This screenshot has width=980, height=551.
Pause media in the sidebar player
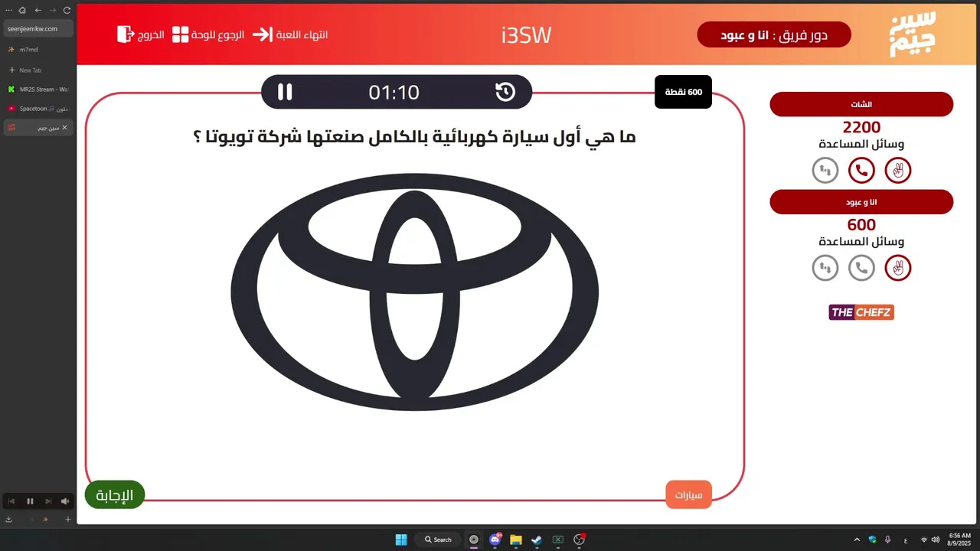tap(31, 501)
